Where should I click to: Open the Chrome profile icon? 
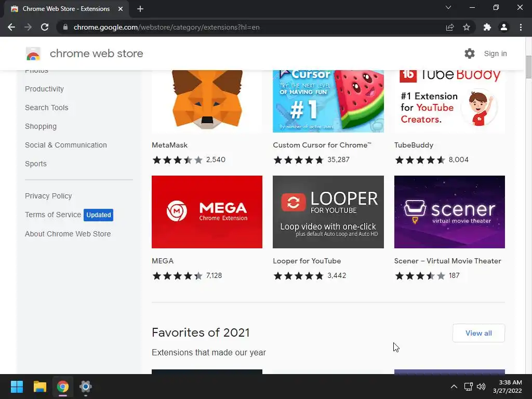click(504, 27)
